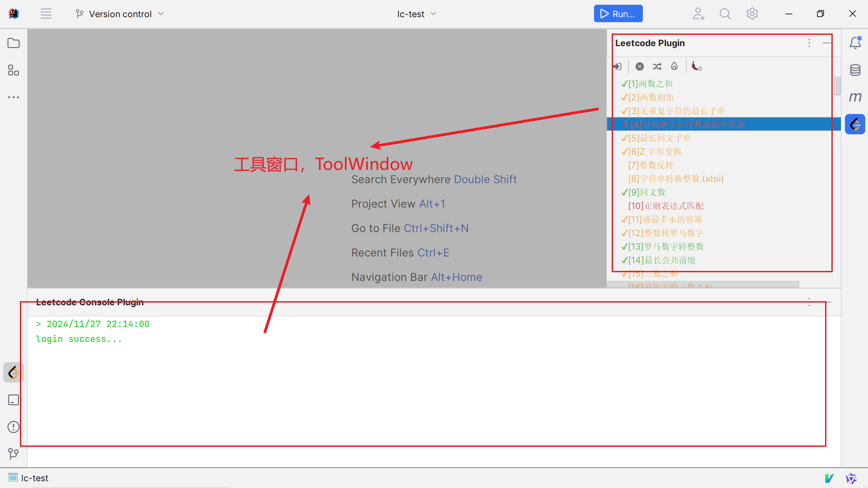
Task: Click the IntelliJ IDEA logo icon
Action: coord(14,14)
